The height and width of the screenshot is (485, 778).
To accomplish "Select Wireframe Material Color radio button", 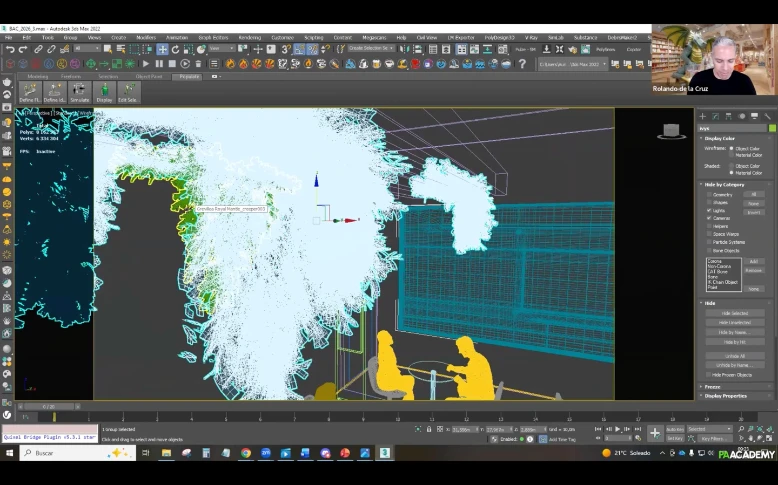I will (x=730, y=155).
